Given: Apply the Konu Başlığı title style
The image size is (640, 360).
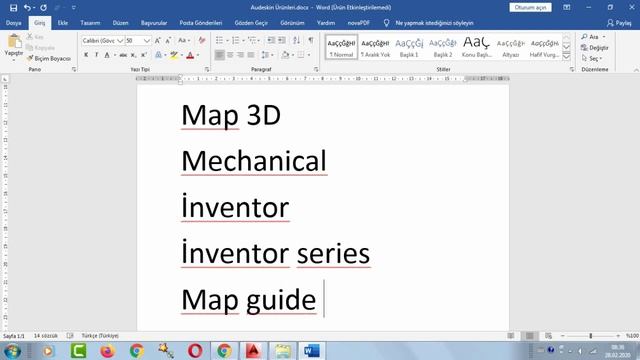Looking at the screenshot, I should pos(476,47).
